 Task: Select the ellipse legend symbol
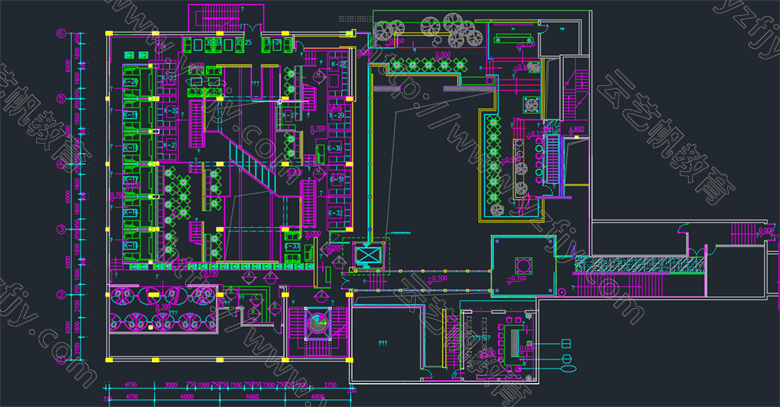[x=568, y=369]
